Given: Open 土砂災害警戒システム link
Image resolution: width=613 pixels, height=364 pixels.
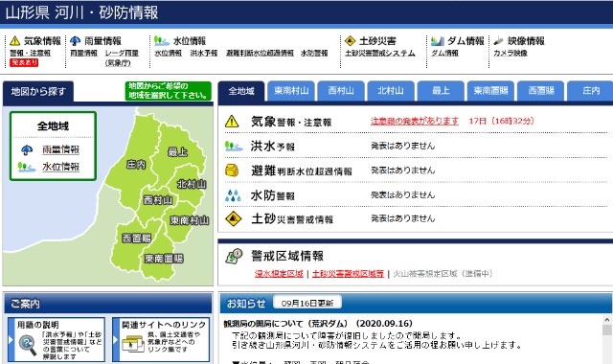Looking at the screenshot, I should pyautogui.click(x=380, y=54).
